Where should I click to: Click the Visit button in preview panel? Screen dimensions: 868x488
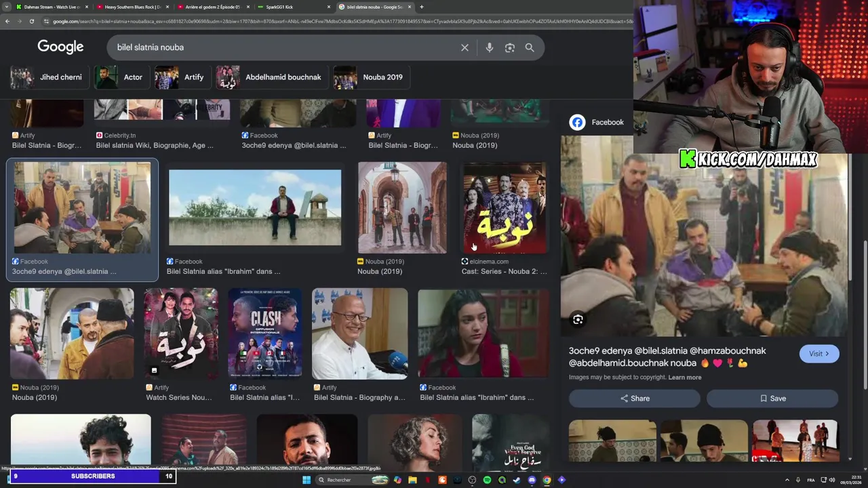[x=819, y=354]
